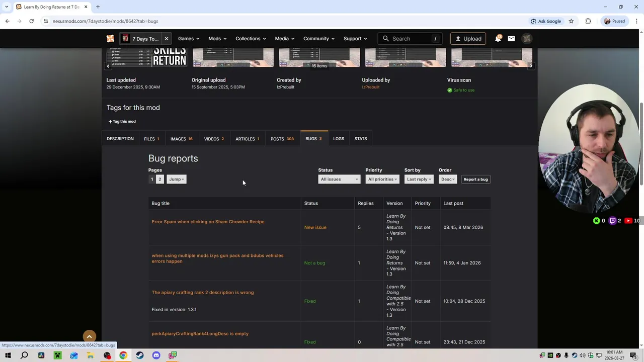The width and height of the screenshot is (644, 362).
Task: Switch to the Articles tab
Action: click(x=248, y=139)
